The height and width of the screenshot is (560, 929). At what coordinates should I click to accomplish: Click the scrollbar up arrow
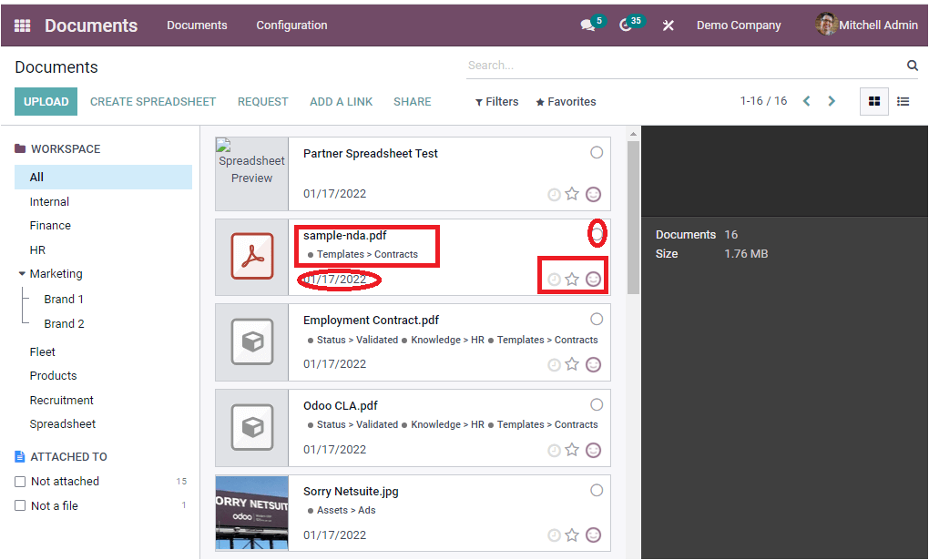[x=633, y=134]
